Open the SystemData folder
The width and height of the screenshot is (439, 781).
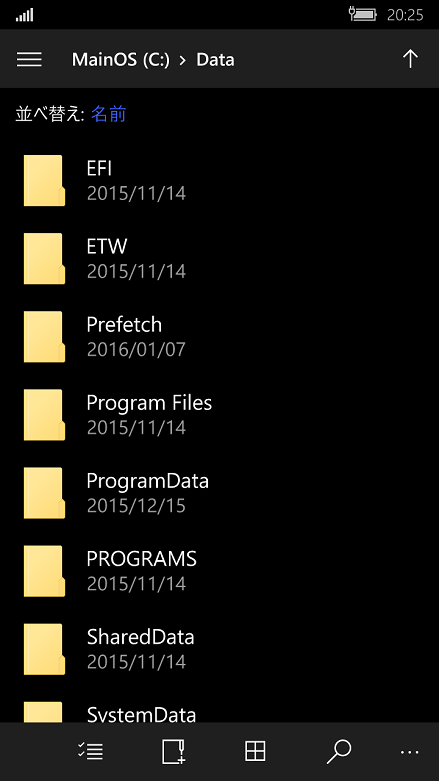click(x=219, y=710)
